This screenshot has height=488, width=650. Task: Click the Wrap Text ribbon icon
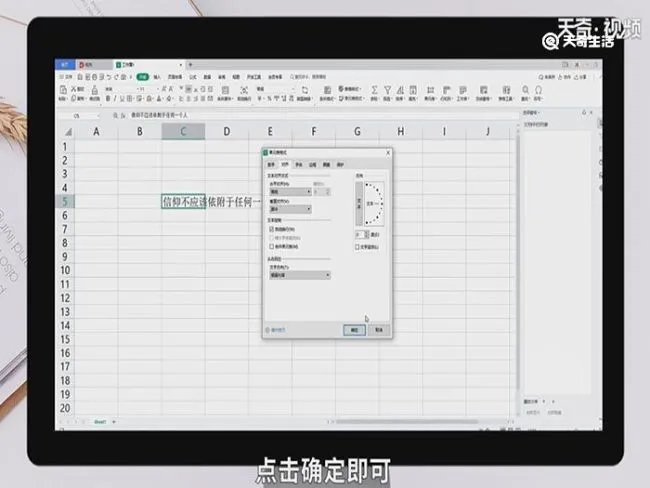(x=244, y=90)
